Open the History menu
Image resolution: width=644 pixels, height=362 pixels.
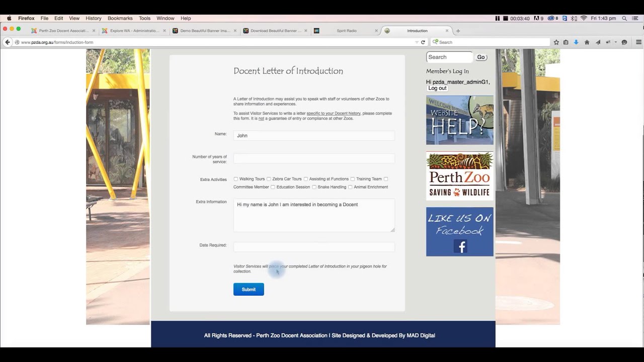93,18
